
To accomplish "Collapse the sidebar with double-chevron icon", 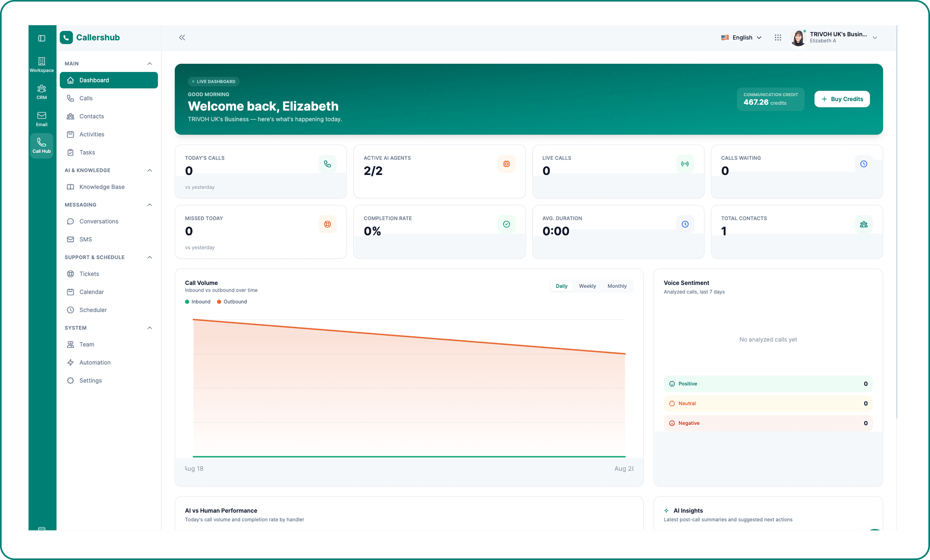I will click(x=182, y=37).
